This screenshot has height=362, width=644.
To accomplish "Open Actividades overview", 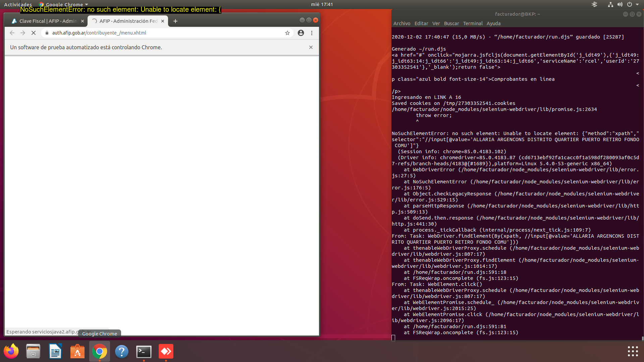I will [18, 4].
